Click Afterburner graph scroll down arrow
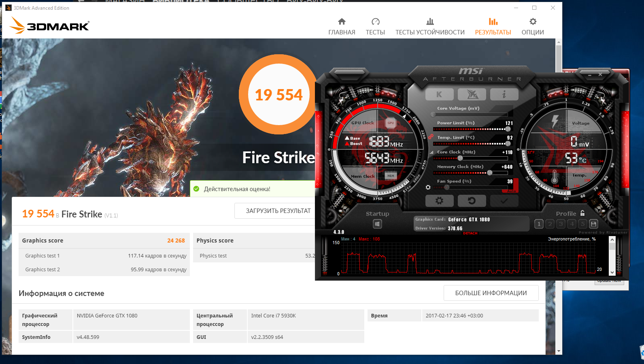 [x=612, y=272]
